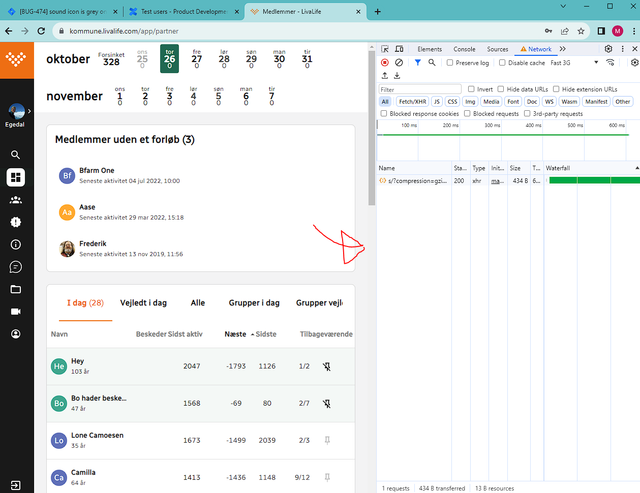The width and height of the screenshot is (640, 493).
Task: Open the video camera icon in sidebar
Action: coord(15,312)
